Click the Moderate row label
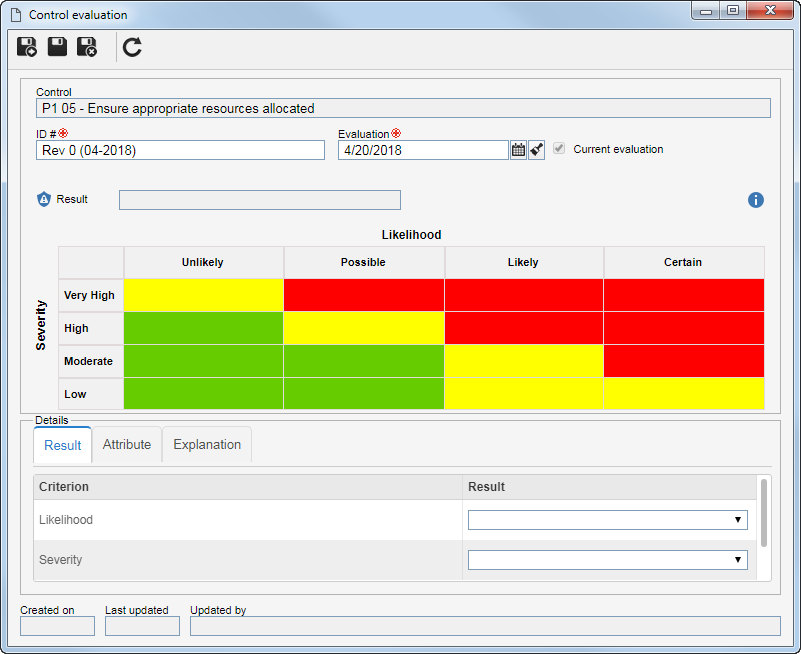The width and height of the screenshot is (801, 654). [x=91, y=361]
